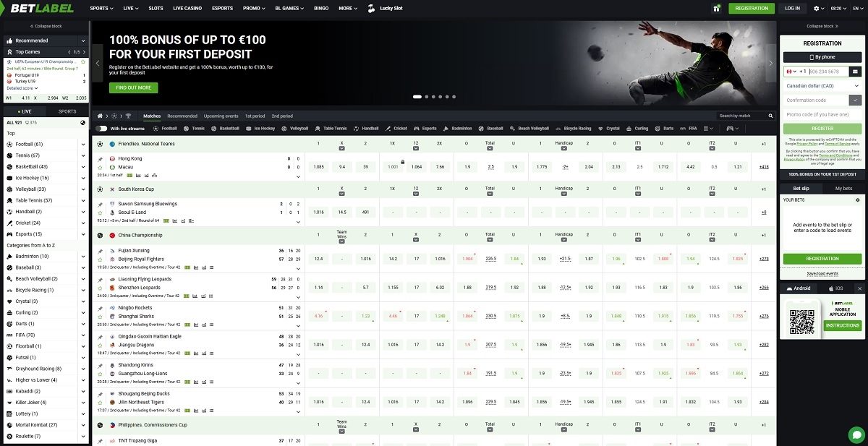Open the +418 more markets link

[764, 167]
